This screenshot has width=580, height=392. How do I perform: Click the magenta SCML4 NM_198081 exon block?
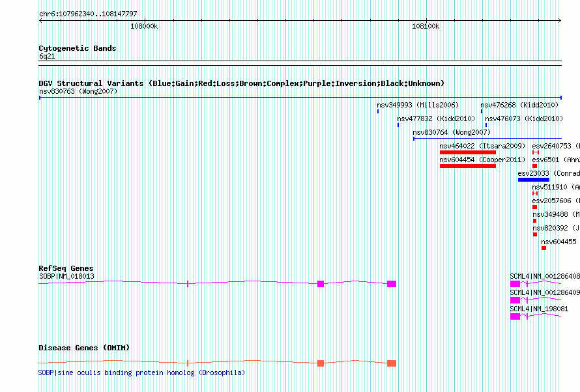tap(515, 316)
